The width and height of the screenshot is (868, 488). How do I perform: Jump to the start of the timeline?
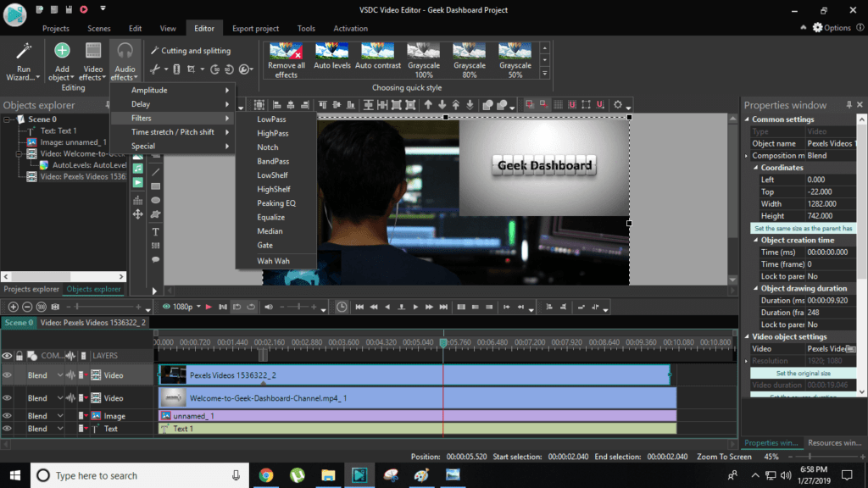coord(359,307)
